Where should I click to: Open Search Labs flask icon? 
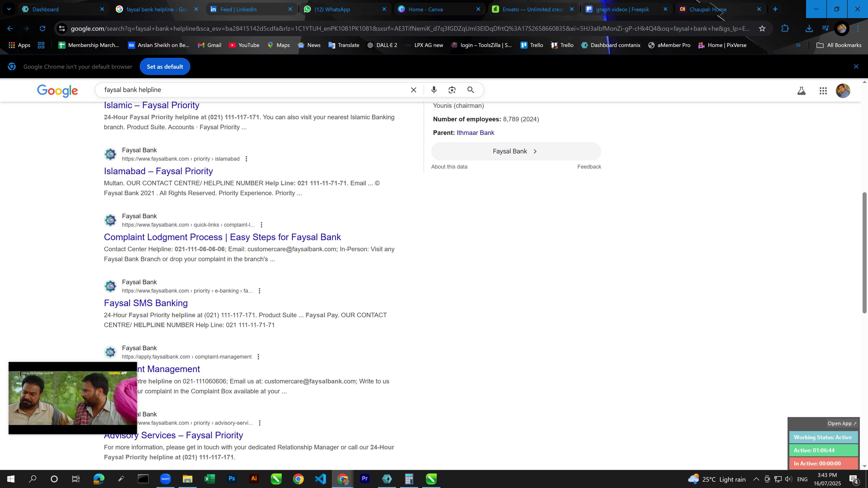coord(801,91)
